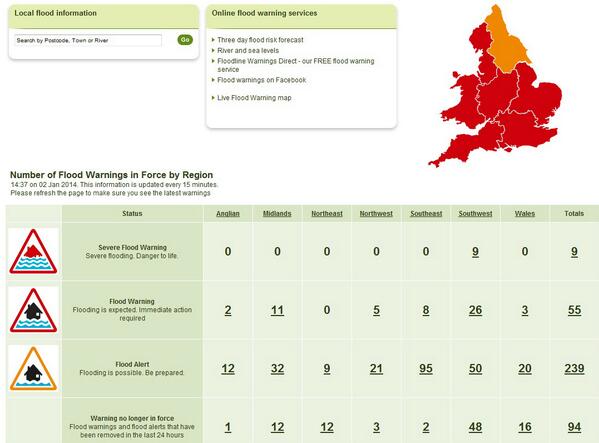Image resolution: width=599 pixels, height=443 pixels.
Task: Focus the postcode, town or river search box
Action: tap(88, 40)
